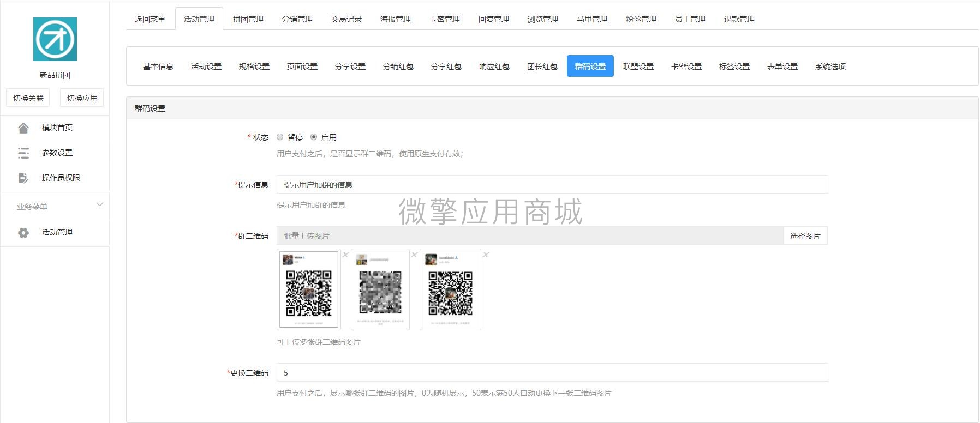Switch to the 浏览管理 tab
Viewport: 980px width, 423px height.
point(543,19)
